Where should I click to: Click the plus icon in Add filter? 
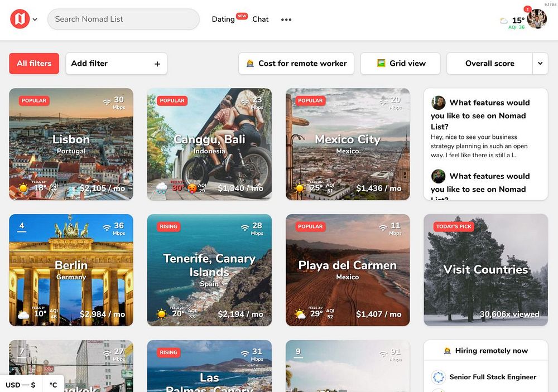point(157,64)
